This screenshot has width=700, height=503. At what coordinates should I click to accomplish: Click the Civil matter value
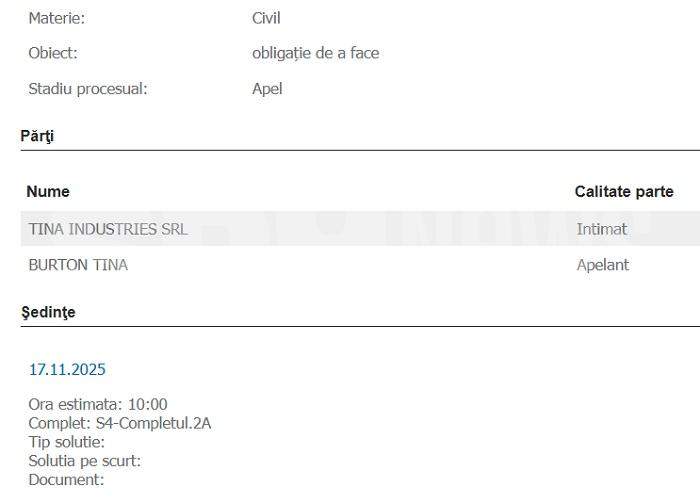[266, 18]
